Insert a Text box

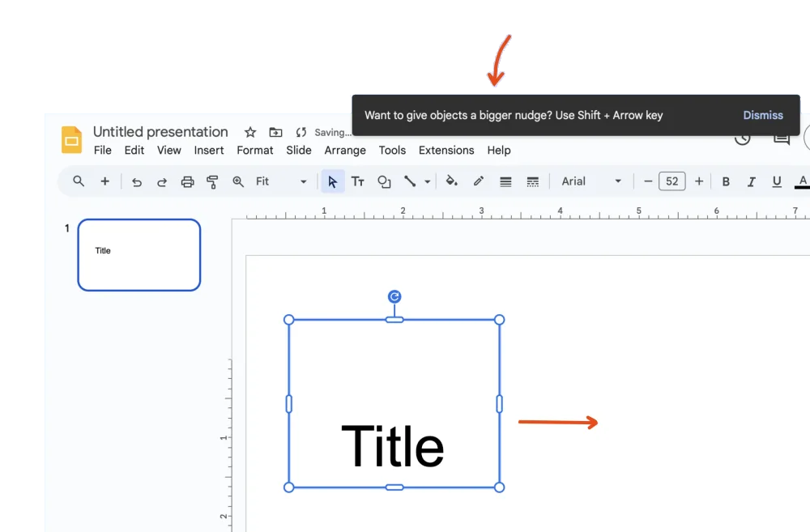357,182
